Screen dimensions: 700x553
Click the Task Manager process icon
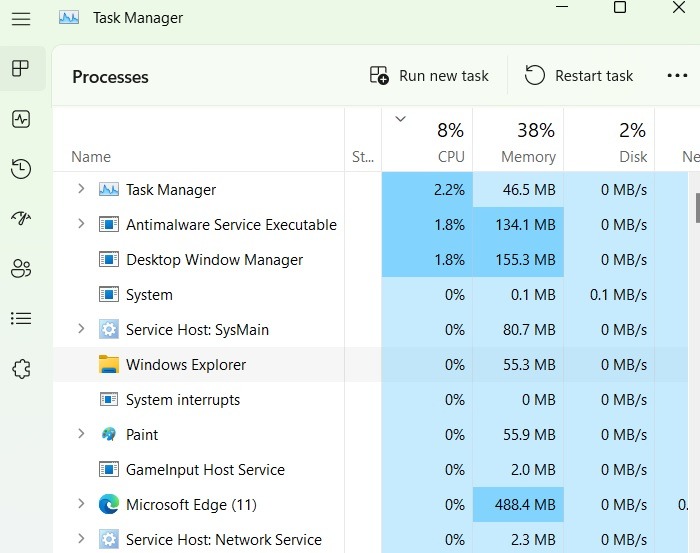[108, 189]
